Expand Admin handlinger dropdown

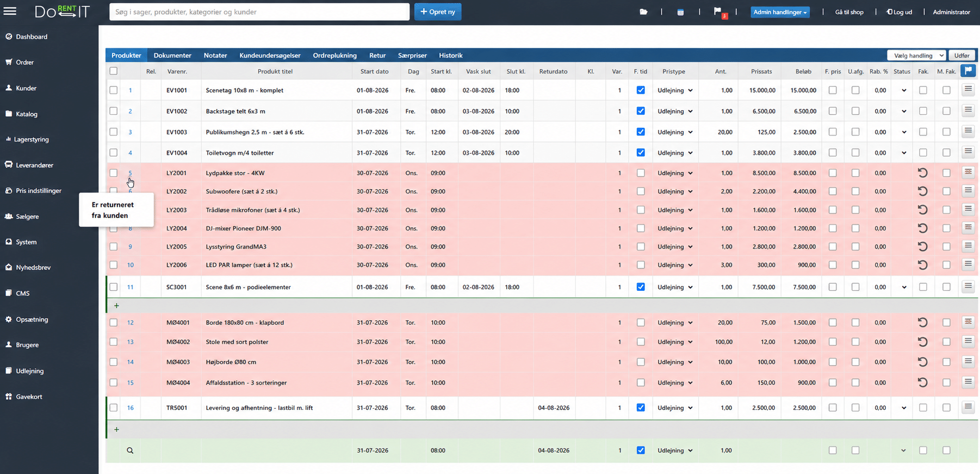(780, 12)
